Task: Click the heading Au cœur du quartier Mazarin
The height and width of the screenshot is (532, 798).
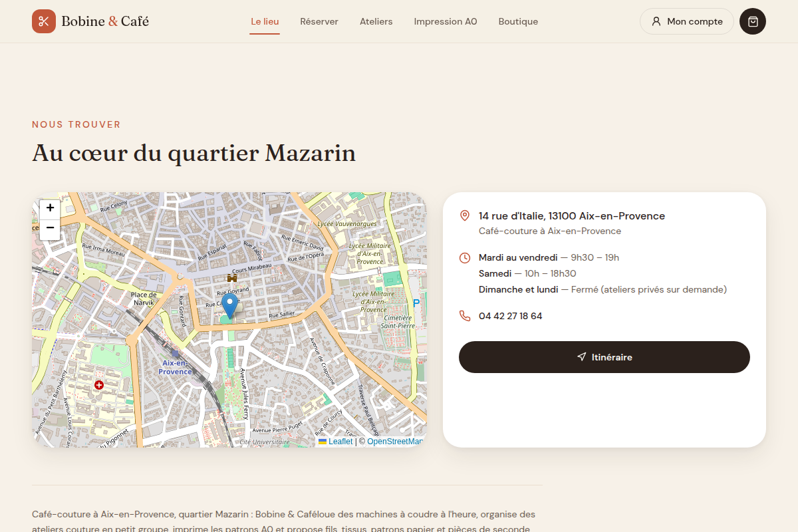Action: (x=194, y=153)
